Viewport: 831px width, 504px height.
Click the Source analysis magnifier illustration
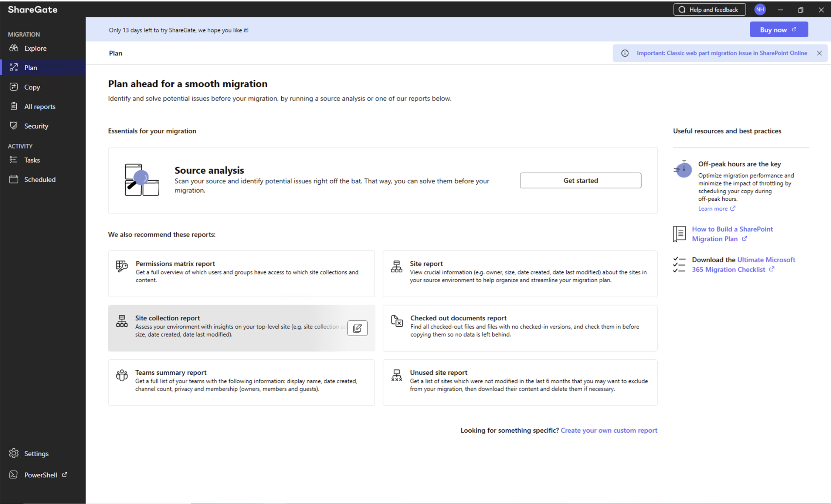tap(142, 180)
